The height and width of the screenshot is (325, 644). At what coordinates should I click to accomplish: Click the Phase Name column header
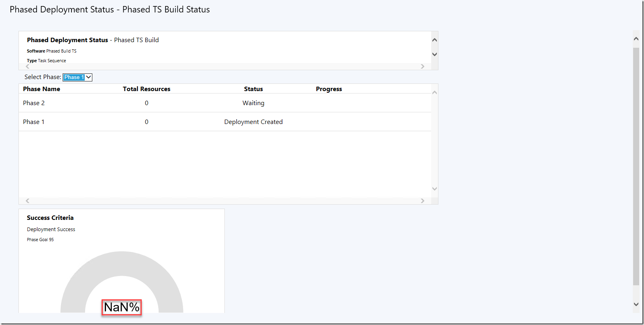(41, 89)
